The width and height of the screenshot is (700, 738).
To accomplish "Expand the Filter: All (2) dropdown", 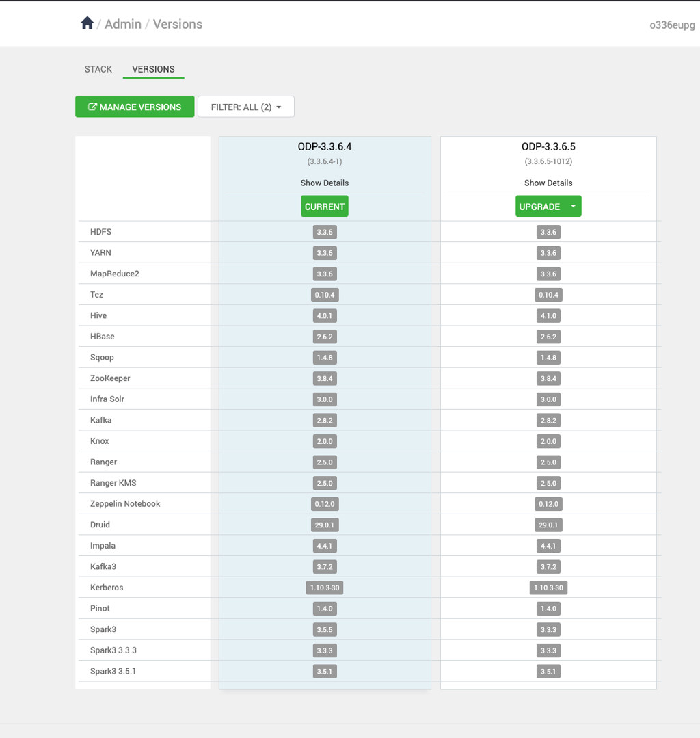I will (x=246, y=107).
